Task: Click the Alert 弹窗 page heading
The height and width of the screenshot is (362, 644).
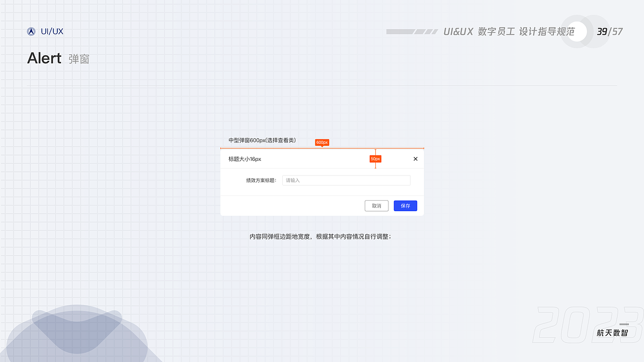Action: (x=57, y=58)
